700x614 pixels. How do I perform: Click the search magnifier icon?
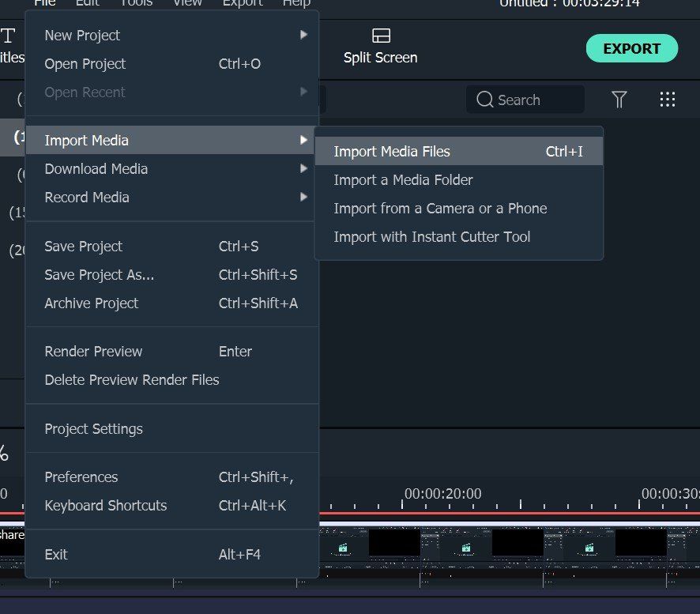pos(485,99)
